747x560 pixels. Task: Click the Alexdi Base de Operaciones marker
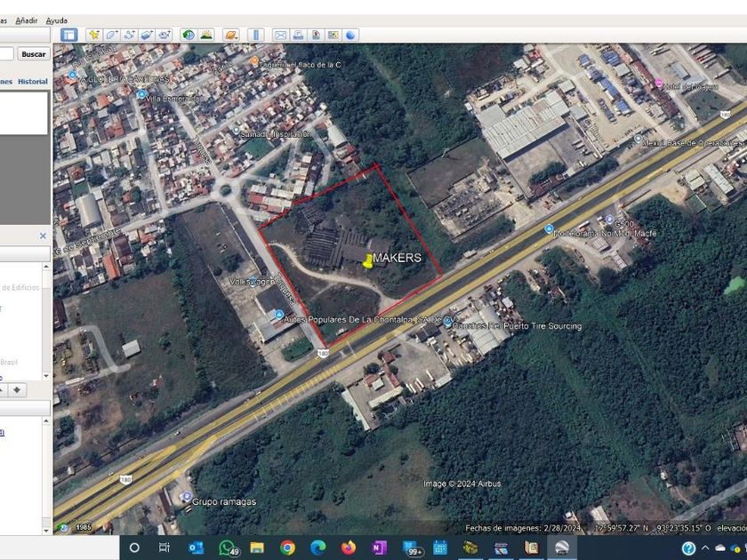639,139
